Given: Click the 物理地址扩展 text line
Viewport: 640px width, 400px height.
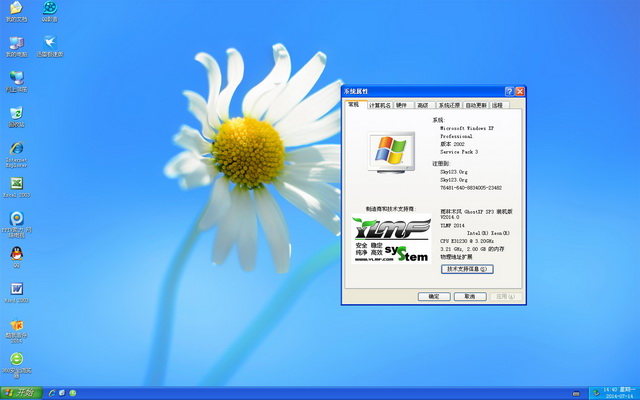Looking at the screenshot, I should point(456,257).
